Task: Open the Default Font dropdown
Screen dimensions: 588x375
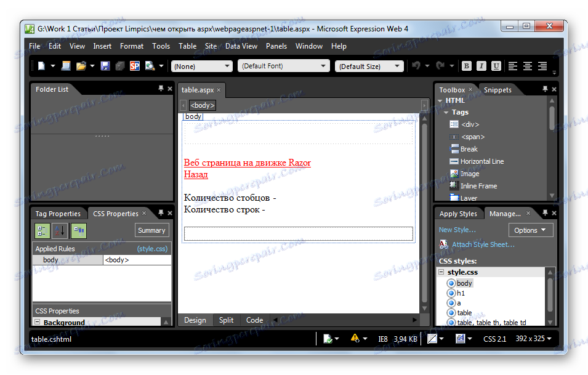Action: [283, 66]
